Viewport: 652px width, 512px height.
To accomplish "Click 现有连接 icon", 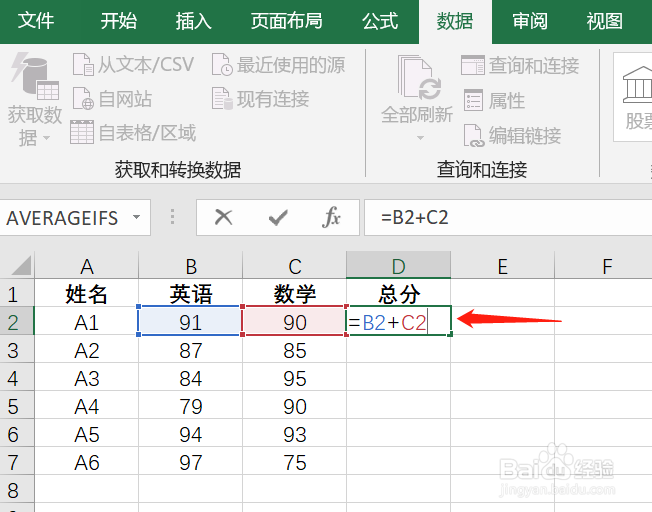I will coord(222,99).
